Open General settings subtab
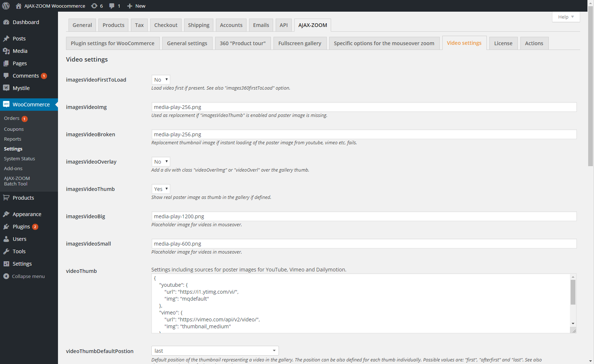This screenshot has height=364, width=594. (187, 43)
